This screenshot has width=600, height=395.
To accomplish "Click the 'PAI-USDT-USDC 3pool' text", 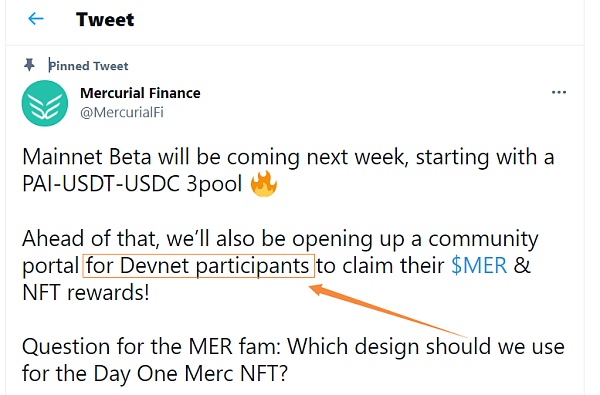I will [132, 184].
